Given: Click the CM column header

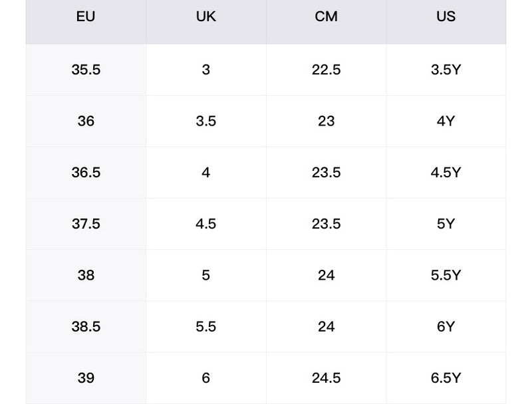Looking at the screenshot, I should coord(326,17).
